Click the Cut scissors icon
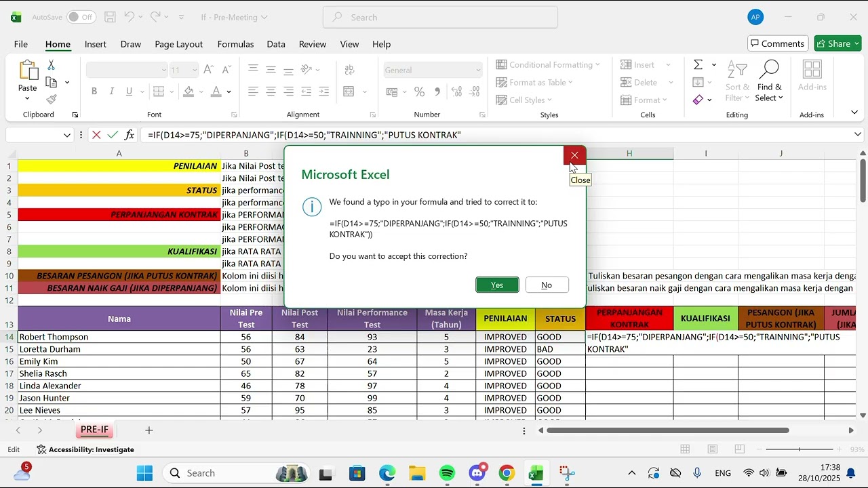The width and height of the screenshot is (868, 488). tap(51, 65)
